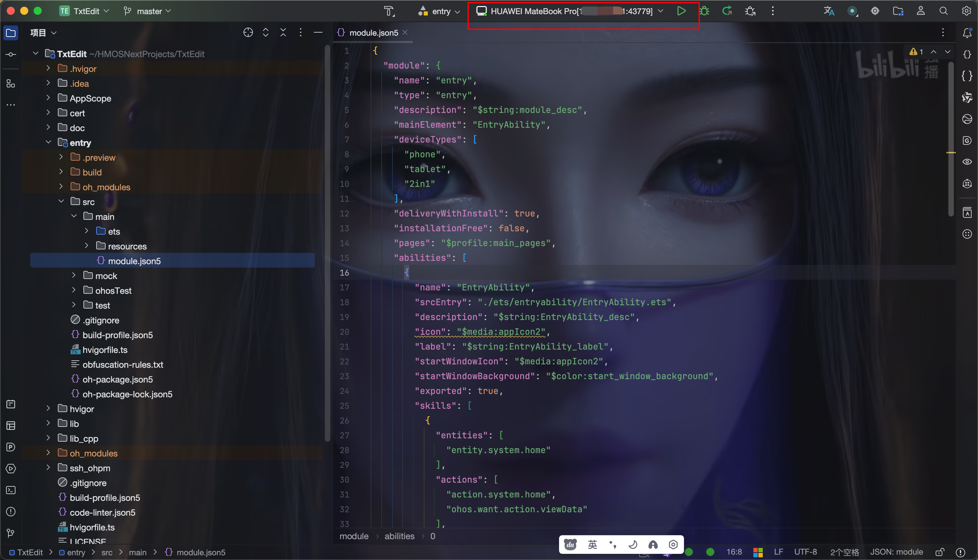
Task: Click the Debug bug icon
Action: (705, 11)
